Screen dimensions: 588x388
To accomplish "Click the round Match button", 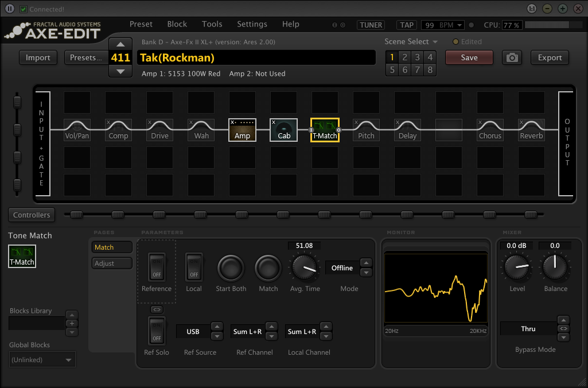I will coord(268,268).
